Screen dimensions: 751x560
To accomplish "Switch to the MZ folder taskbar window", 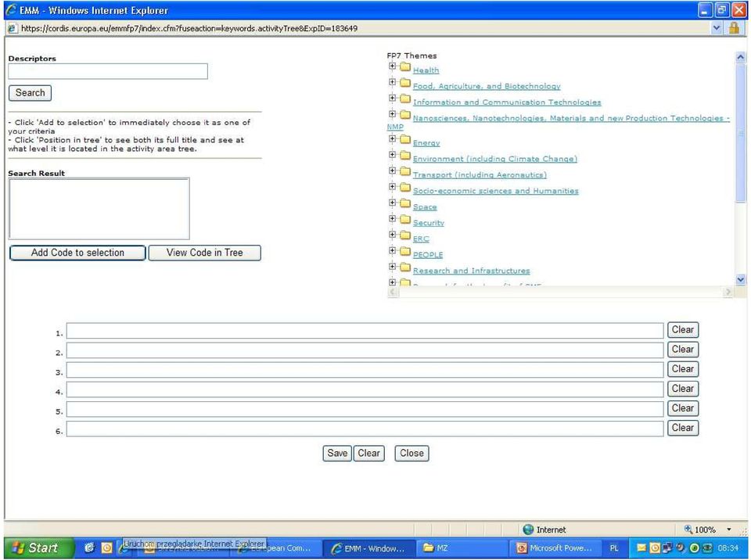I will pyautogui.click(x=463, y=548).
